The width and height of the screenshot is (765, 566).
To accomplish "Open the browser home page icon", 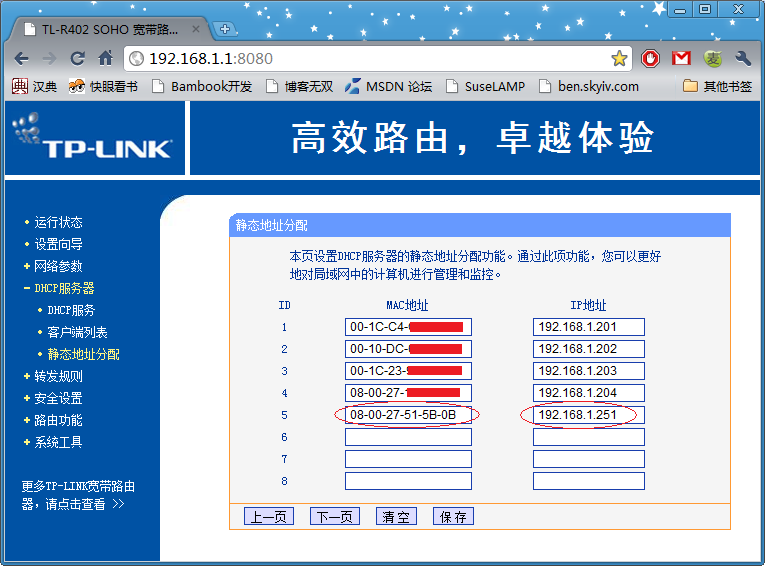I will [105, 59].
